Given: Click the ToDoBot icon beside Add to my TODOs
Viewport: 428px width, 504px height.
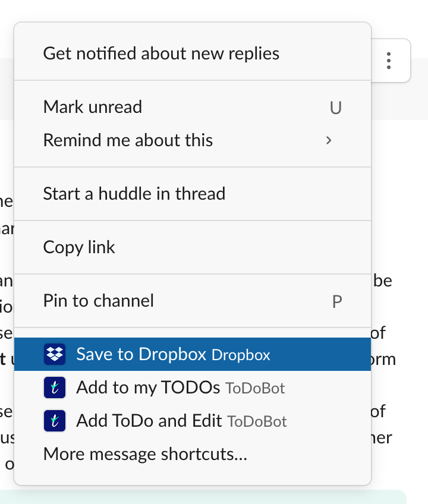Looking at the screenshot, I should click(x=54, y=387).
